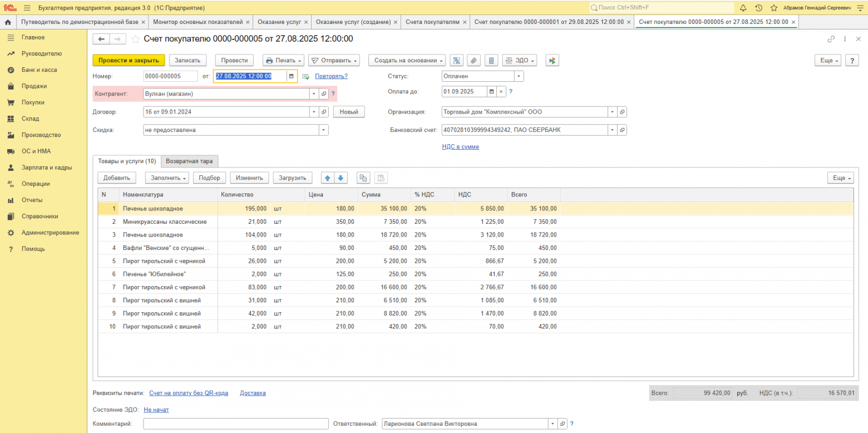Add document to favorites with star icon
This screenshot has height=433, width=868.
click(x=135, y=39)
